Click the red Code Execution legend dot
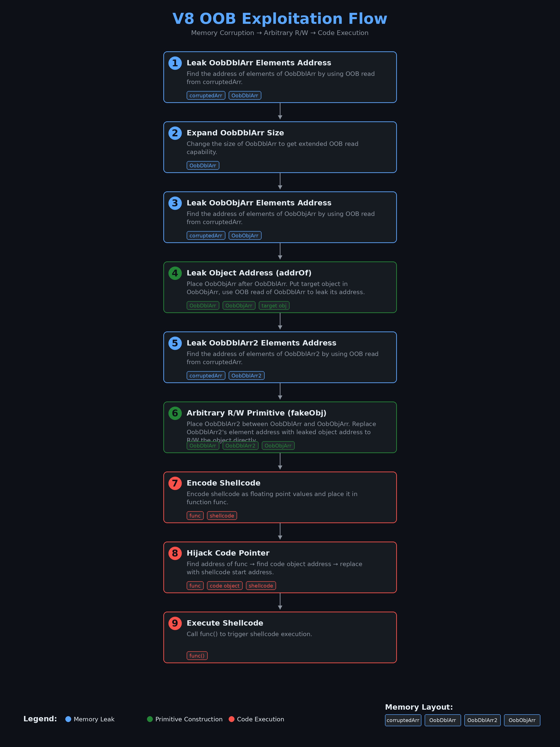The width and height of the screenshot is (560, 747). click(231, 719)
